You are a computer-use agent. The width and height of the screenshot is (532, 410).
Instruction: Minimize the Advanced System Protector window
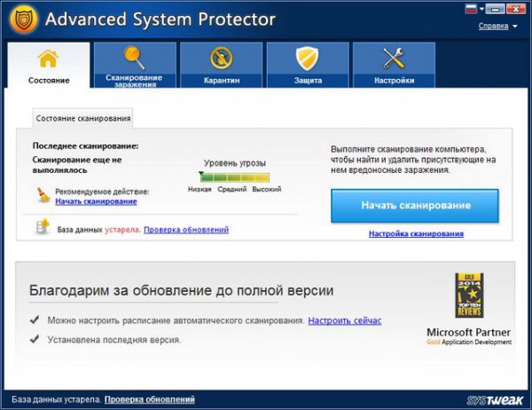(495, 9)
